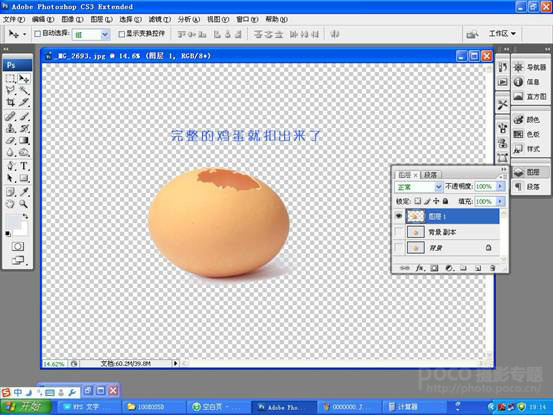Click the foreground color swatch
Image resolution: width=553 pixels, height=415 pixels.
click(11, 221)
